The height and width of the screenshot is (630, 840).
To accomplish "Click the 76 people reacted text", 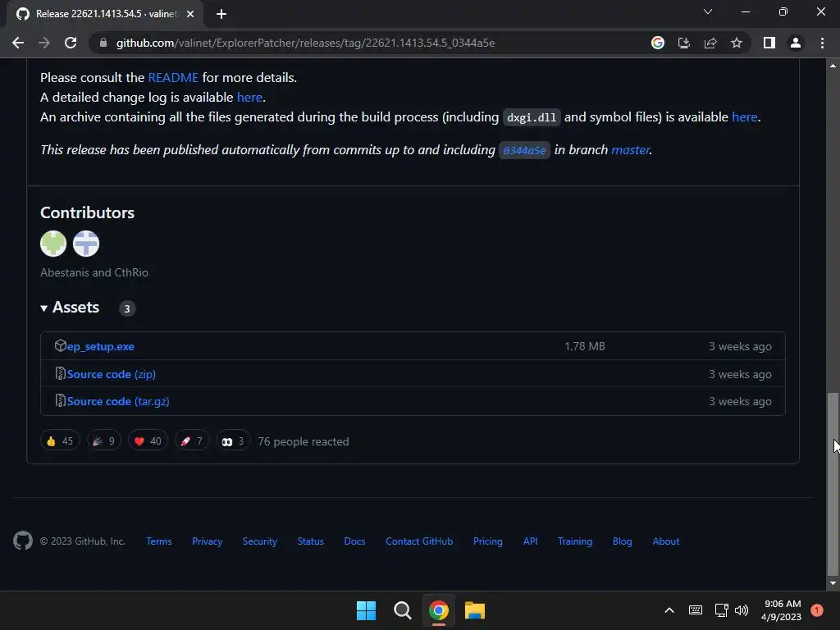I will click(304, 442).
